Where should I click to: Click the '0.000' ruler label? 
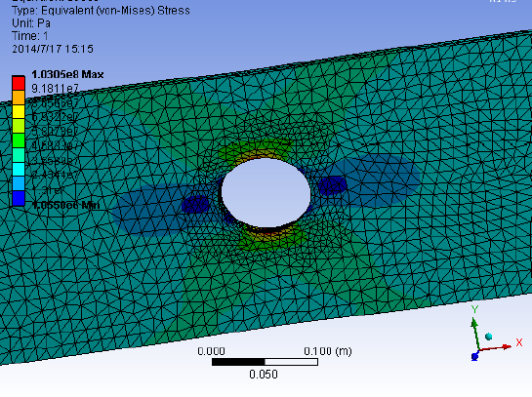(211, 351)
